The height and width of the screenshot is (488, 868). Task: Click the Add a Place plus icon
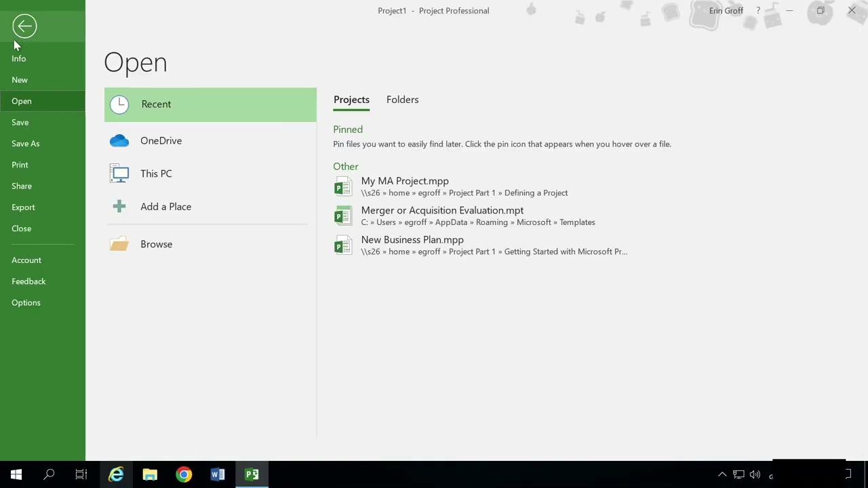coord(119,207)
